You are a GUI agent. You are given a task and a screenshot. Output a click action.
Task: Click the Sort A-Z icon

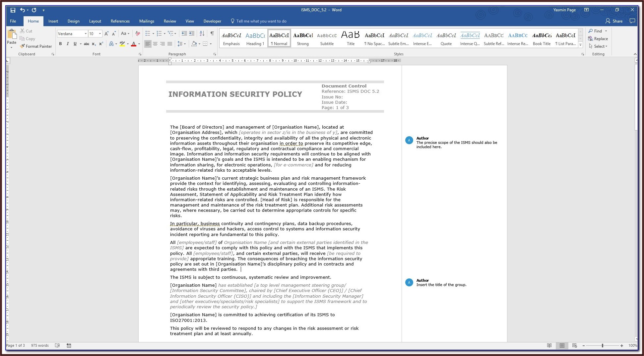tap(202, 33)
